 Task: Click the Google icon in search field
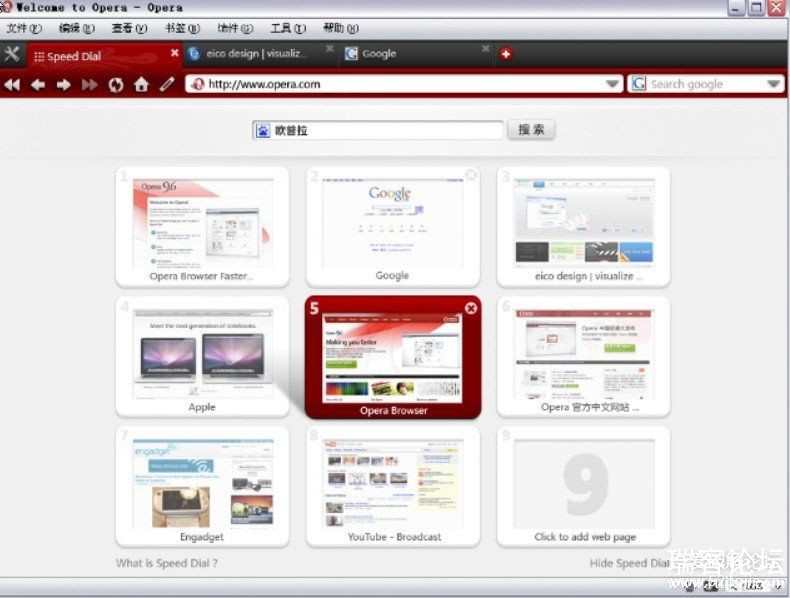click(x=639, y=84)
